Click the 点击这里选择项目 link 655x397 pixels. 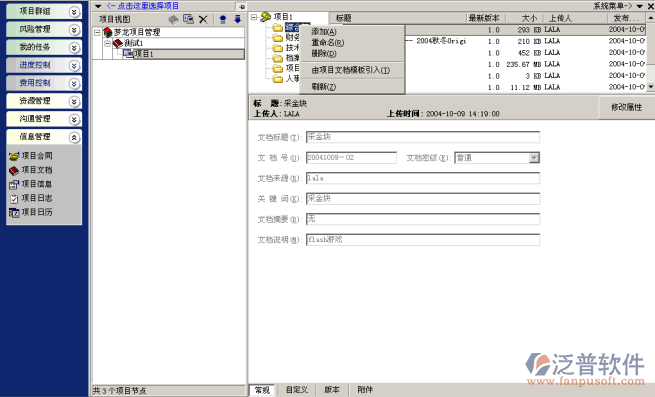click(143, 6)
